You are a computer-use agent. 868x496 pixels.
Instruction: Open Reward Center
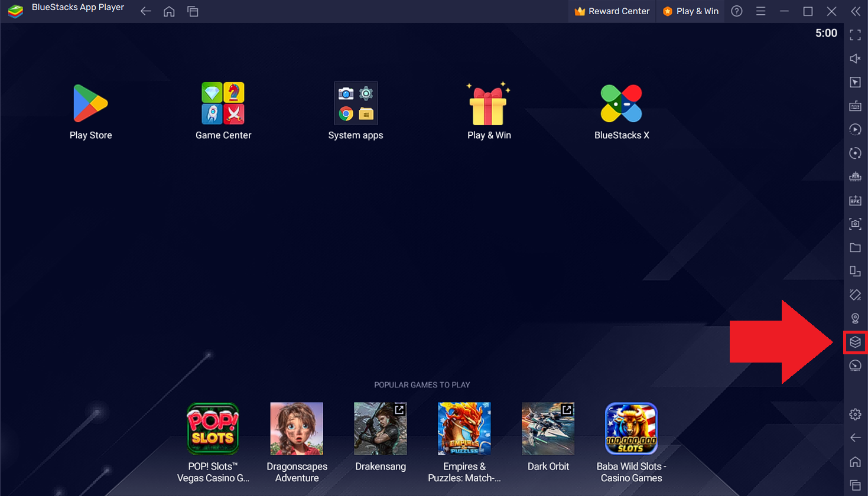click(x=612, y=11)
